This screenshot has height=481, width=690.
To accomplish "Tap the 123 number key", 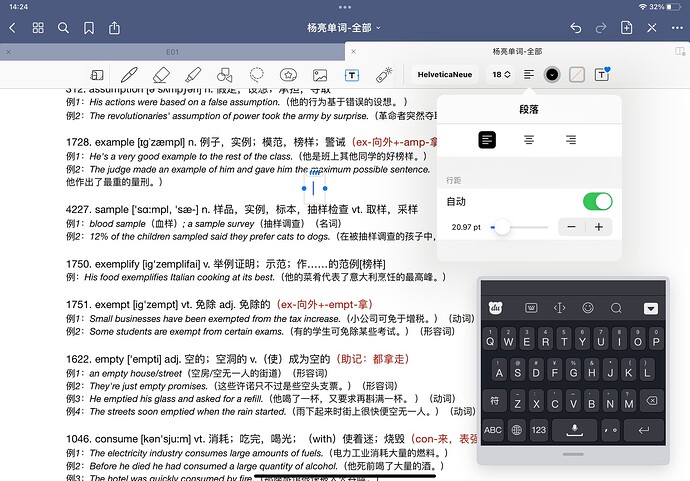I will 539,430.
